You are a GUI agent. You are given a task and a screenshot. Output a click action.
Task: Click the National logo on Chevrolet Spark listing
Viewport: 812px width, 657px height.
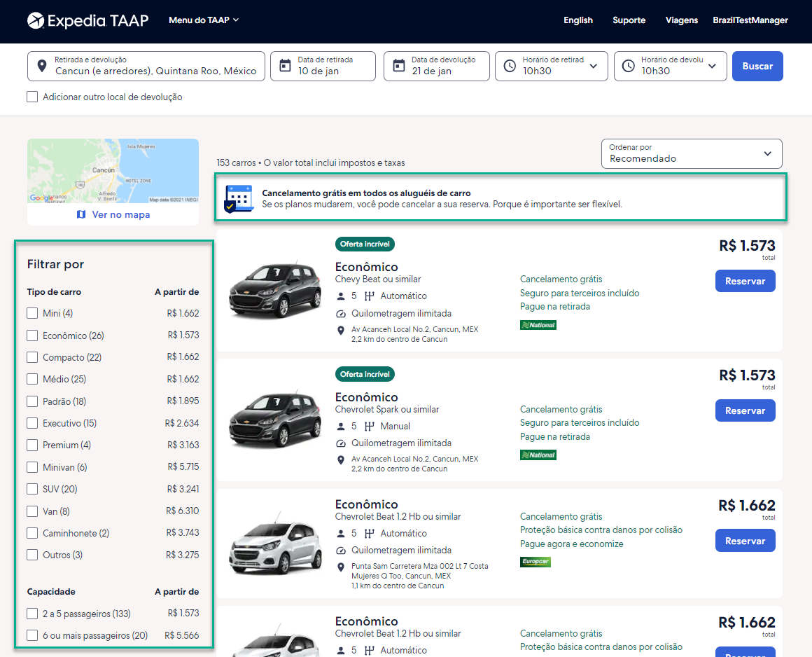[x=538, y=455]
